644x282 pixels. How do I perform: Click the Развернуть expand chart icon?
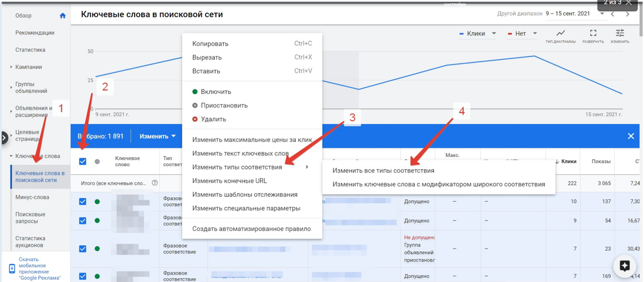pyautogui.click(x=593, y=33)
